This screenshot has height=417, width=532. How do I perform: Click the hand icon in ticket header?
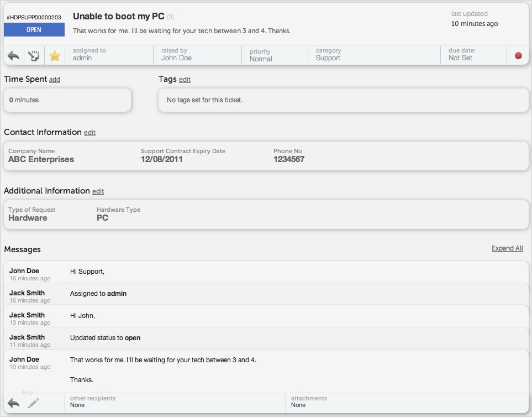tap(34, 55)
